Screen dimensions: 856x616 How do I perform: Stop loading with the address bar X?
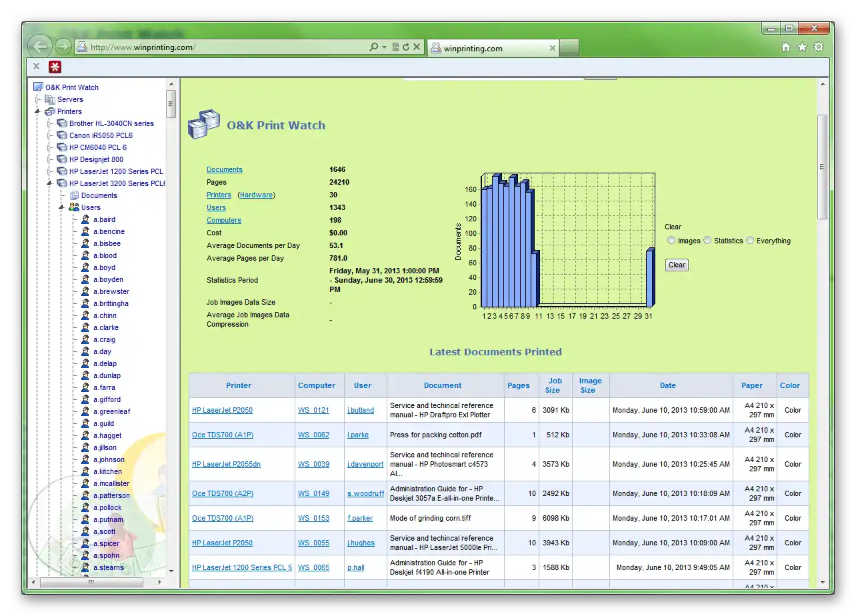click(x=417, y=47)
